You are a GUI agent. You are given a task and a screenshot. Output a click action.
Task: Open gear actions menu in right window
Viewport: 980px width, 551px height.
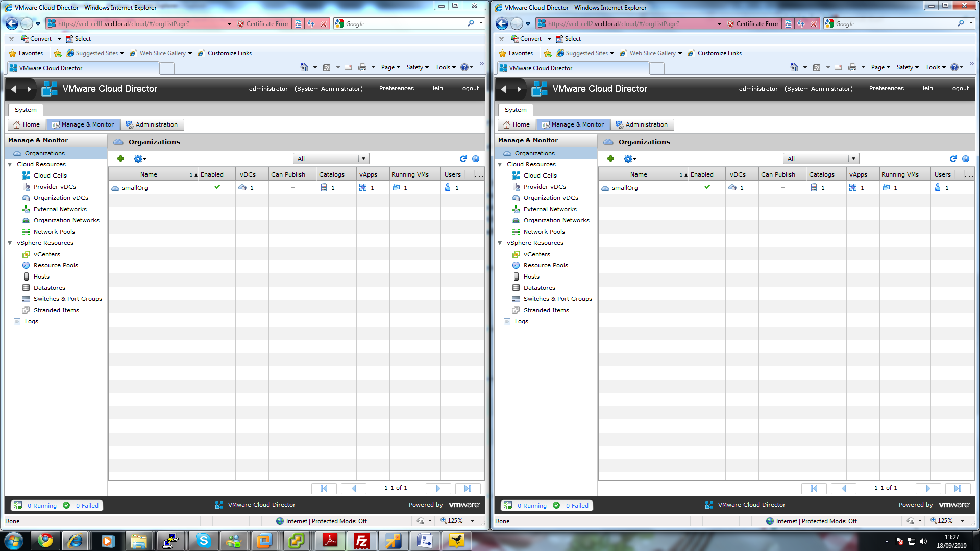click(629, 159)
